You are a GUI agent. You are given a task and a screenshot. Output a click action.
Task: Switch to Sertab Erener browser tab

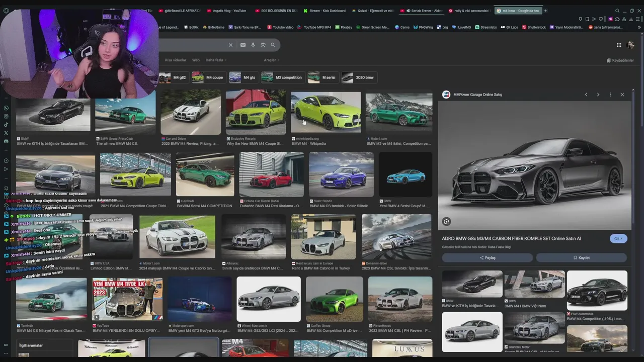(x=422, y=11)
